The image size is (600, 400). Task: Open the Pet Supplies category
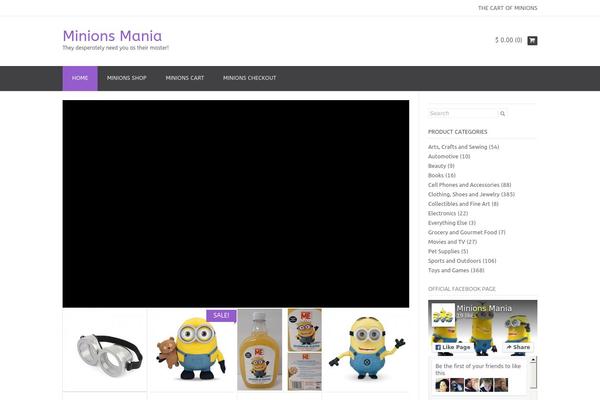(448, 251)
